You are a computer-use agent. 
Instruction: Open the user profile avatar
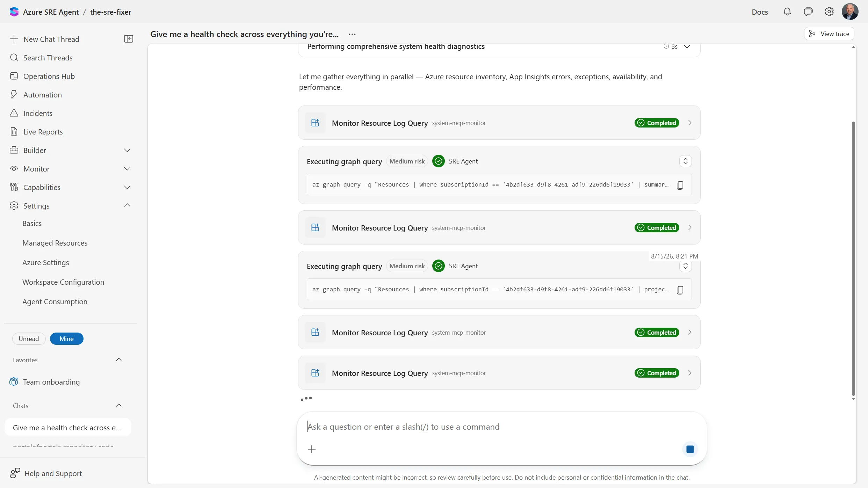click(x=850, y=12)
